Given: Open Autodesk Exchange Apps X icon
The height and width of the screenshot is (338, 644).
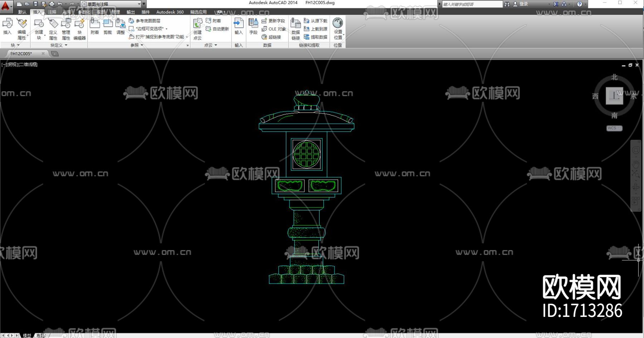Looking at the screenshot, I should pos(556,4).
